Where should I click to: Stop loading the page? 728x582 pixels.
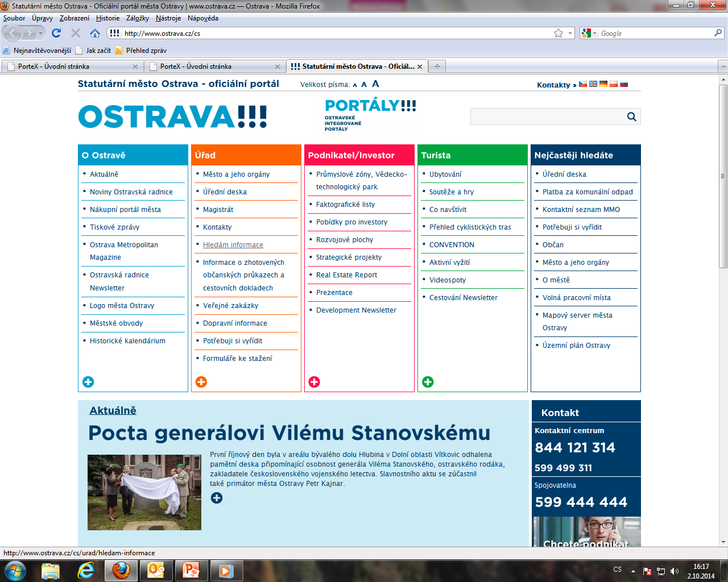[75, 33]
